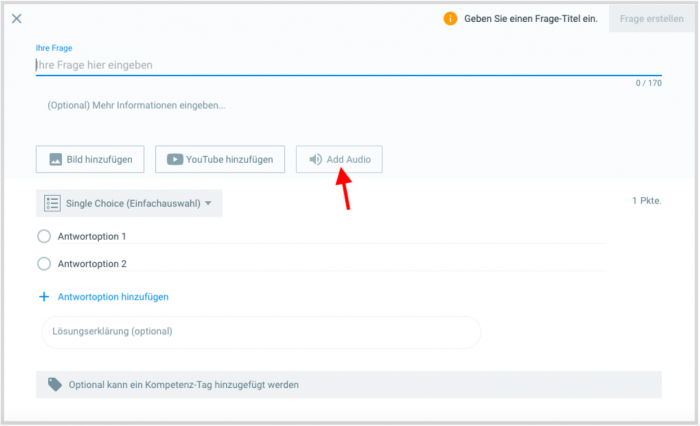Select the radio button for Antwortoption 2
This screenshot has height=426, width=700.
(x=44, y=264)
